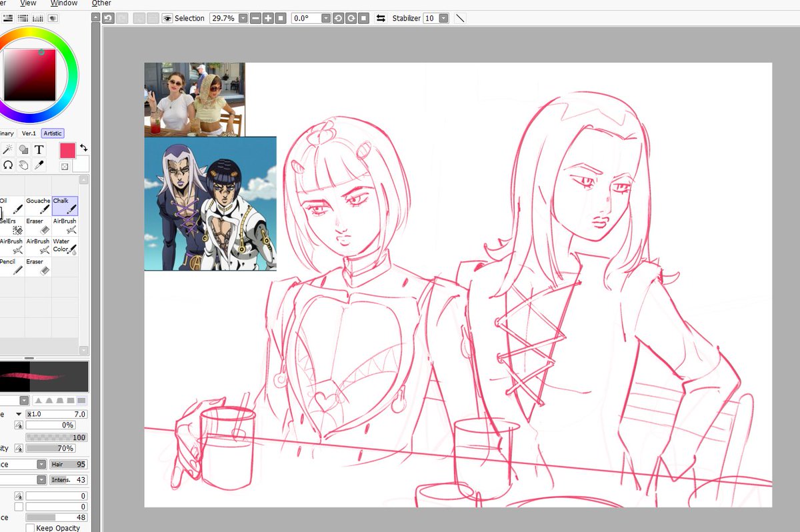The width and height of the screenshot is (800, 532).
Task: Select the Water Color brush
Action: tap(65, 247)
